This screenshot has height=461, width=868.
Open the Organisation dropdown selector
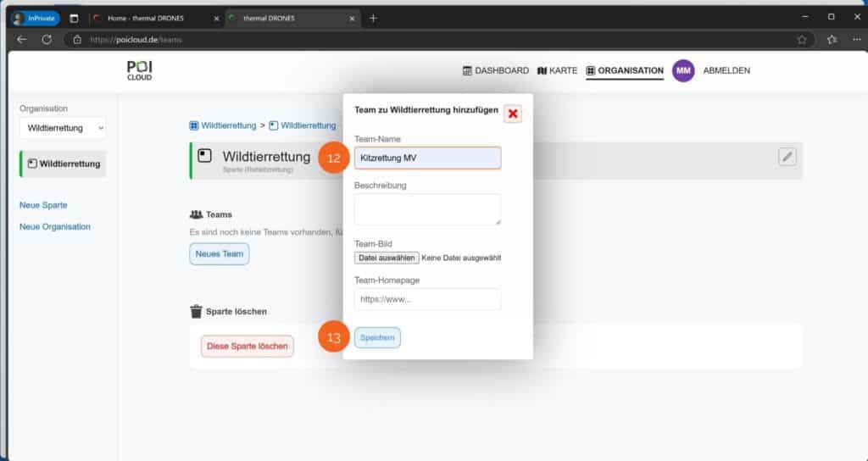(64, 128)
